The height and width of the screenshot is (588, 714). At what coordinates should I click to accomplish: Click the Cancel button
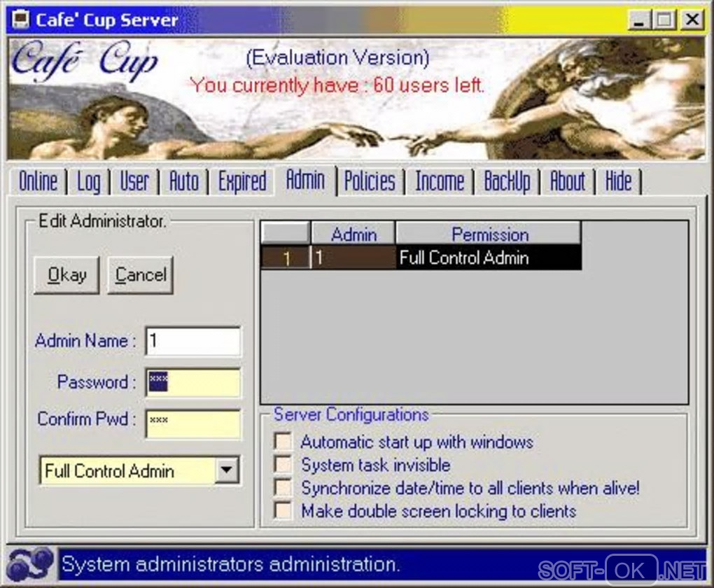tap(140, 275)
